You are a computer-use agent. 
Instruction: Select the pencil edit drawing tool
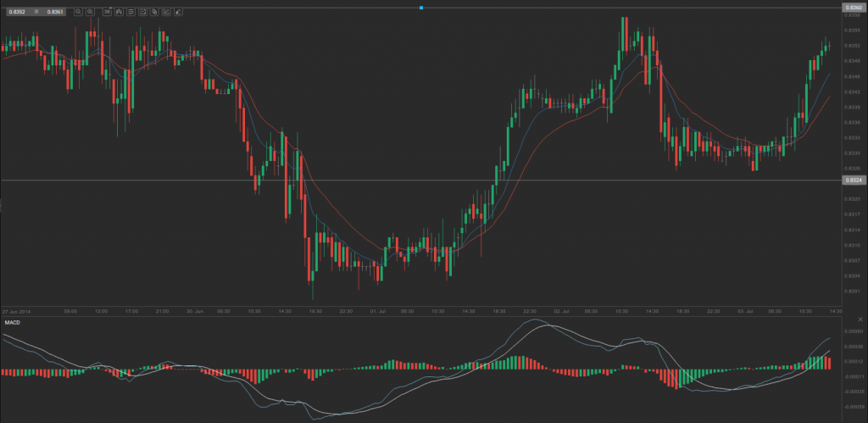pyautogui.click(x=166, y=12)
